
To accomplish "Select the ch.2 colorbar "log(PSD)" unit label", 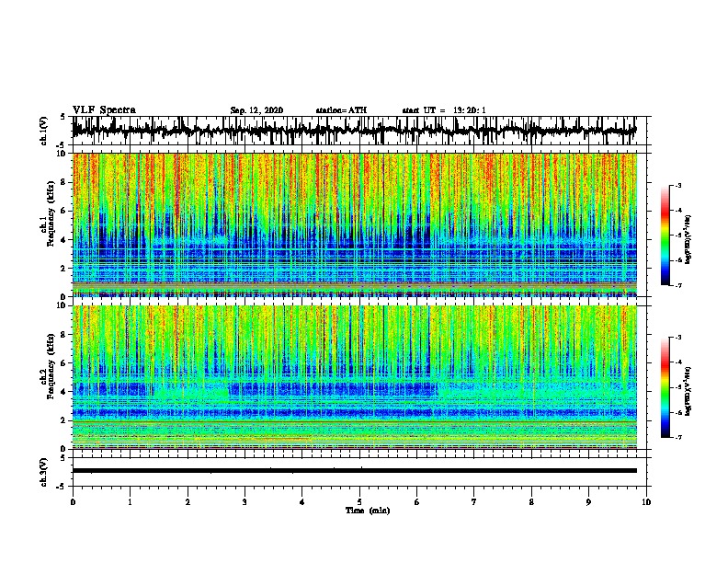I will (x=688, y=391).
